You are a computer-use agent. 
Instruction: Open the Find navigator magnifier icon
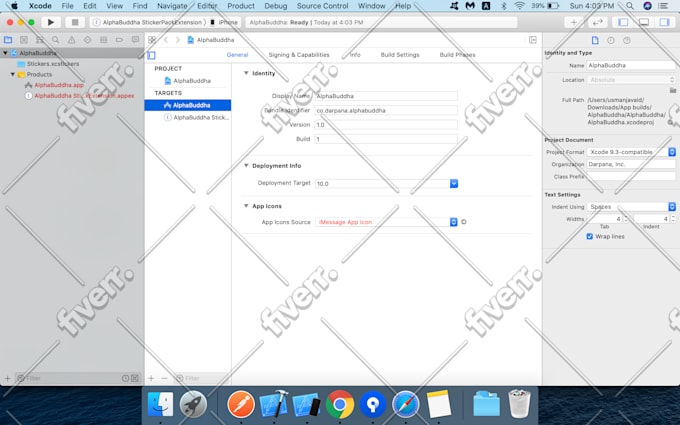[x=56, y=40]
